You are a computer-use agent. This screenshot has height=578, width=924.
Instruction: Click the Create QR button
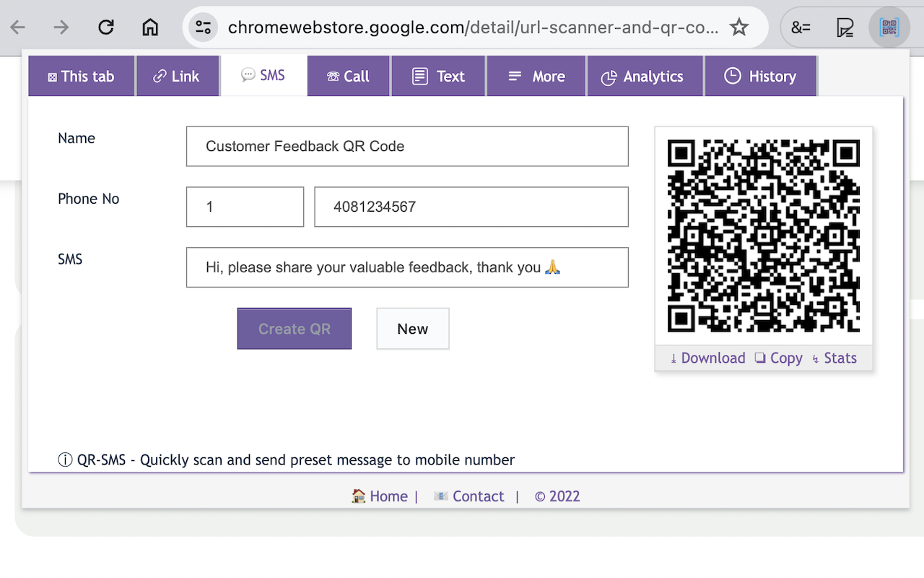(x=295, y=329)
